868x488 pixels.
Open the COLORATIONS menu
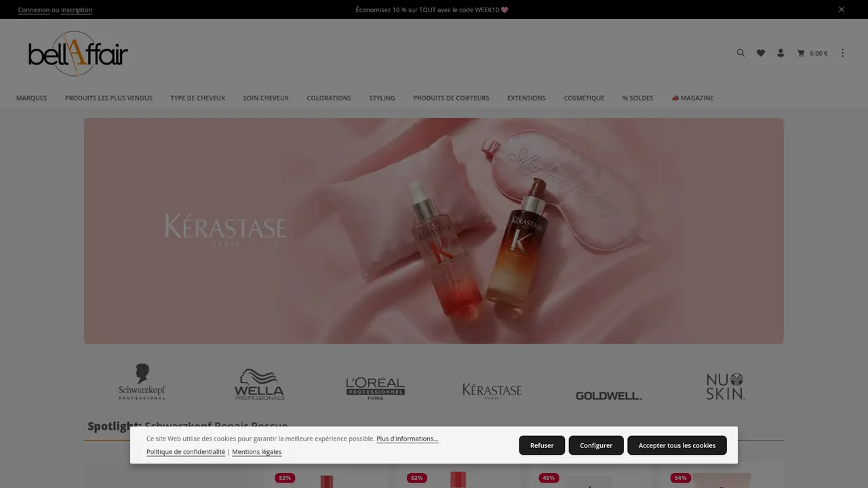click(x=329, y=98)
